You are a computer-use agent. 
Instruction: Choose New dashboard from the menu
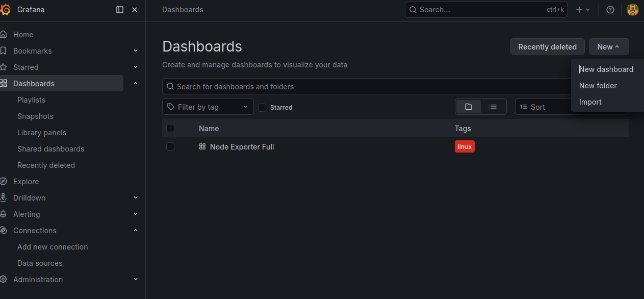(606, 69)
